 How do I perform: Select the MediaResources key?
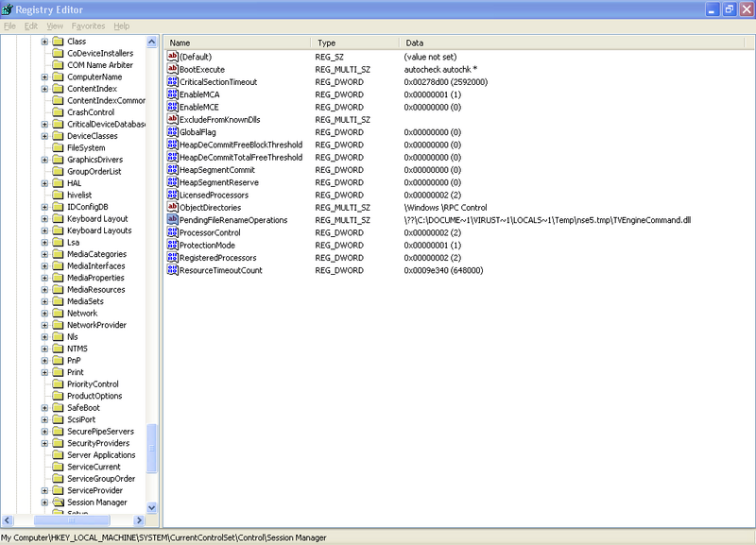(x=96, y=289)
